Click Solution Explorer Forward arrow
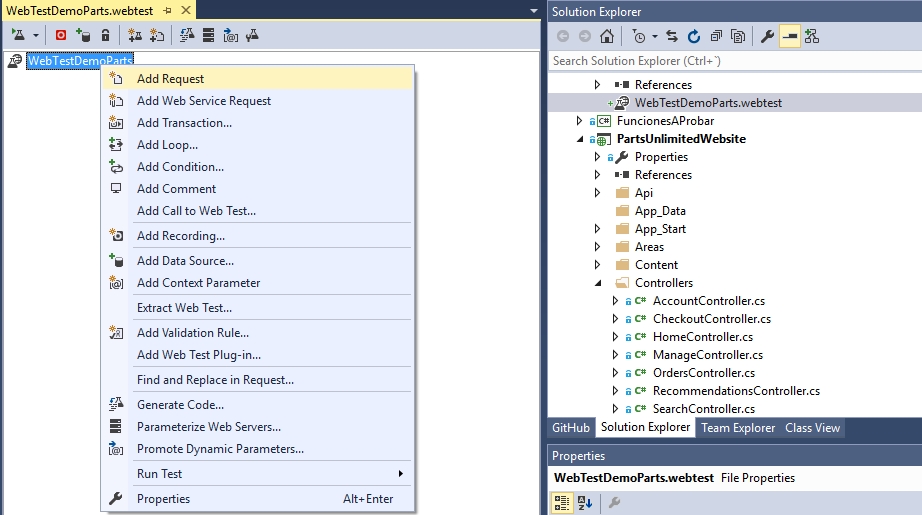The height and width of the screenshot is (515, 922). click(x=584, y=36)
